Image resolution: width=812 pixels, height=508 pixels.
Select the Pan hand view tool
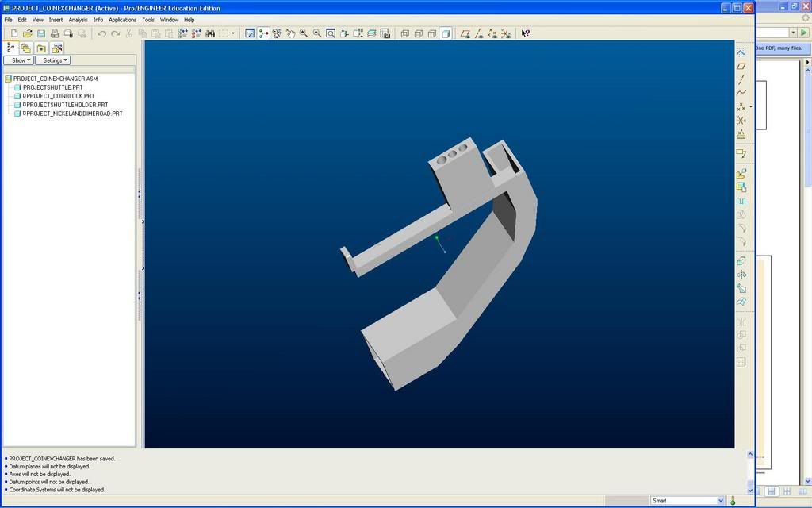[290, 33]
